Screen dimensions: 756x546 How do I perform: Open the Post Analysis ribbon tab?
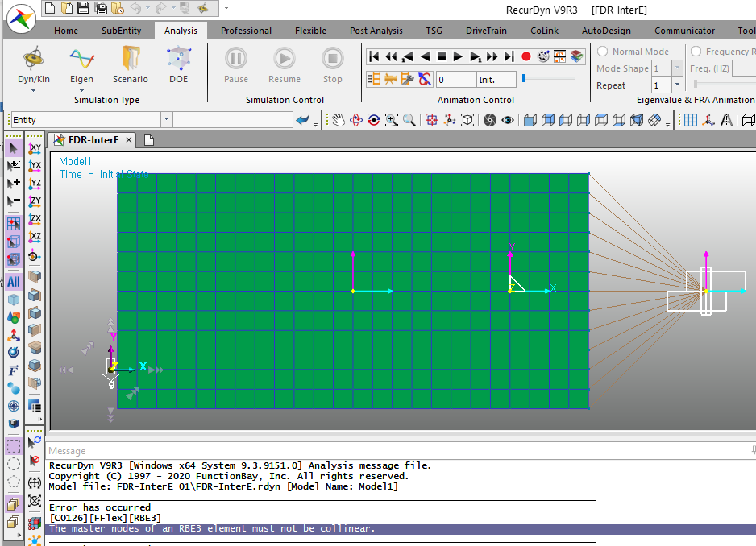point(376,31)
